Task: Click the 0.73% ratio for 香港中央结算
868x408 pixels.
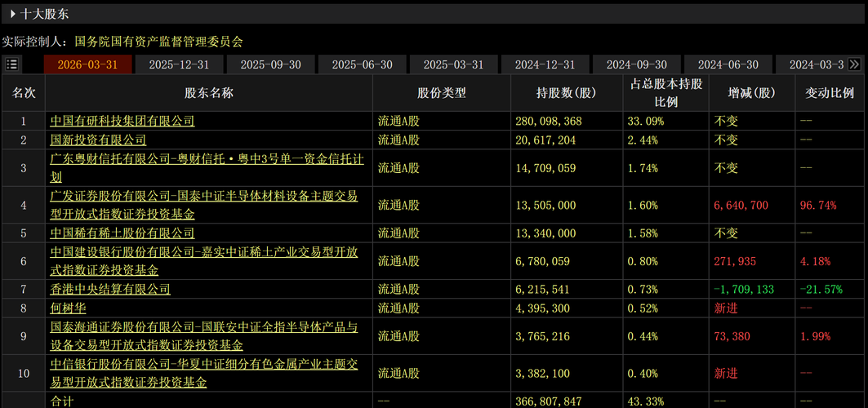Action: click(643, 289)
